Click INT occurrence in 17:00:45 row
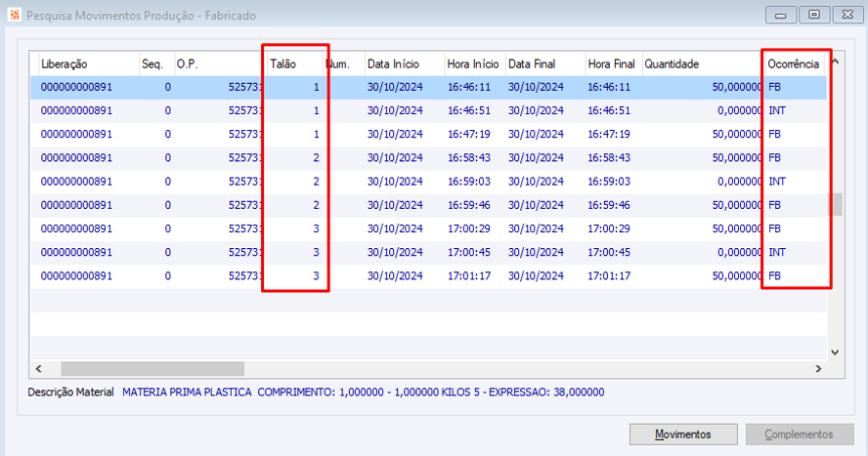This screenshot has height=456, width=868. (x=777, y=252)
